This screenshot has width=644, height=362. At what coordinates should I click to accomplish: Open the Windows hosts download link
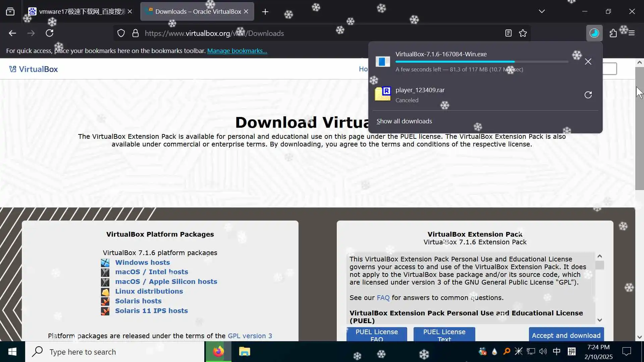click(x=143, y=262)
